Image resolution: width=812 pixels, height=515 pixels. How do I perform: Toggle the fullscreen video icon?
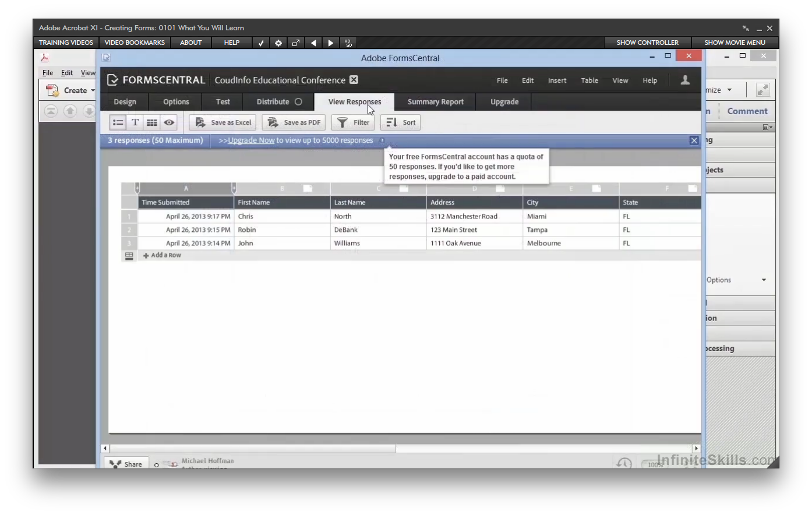pyautogui.click(x=296, y=43)
